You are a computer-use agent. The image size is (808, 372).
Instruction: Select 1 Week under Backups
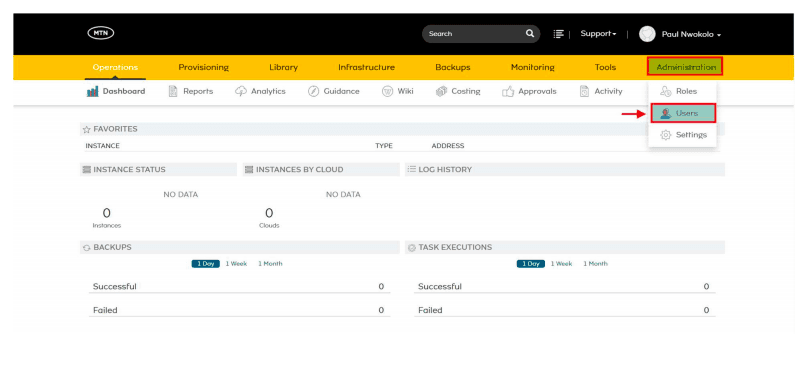[x=236, y=264]
